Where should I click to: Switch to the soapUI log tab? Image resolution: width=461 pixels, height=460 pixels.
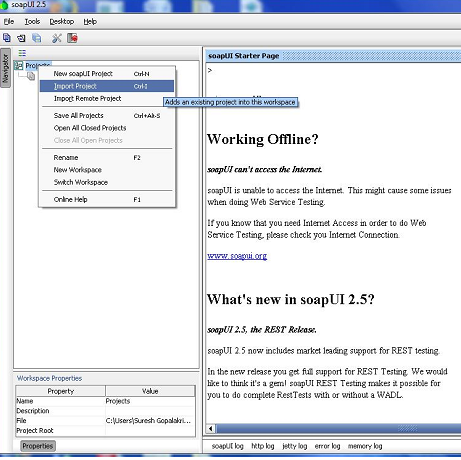[x=228, y=446]
